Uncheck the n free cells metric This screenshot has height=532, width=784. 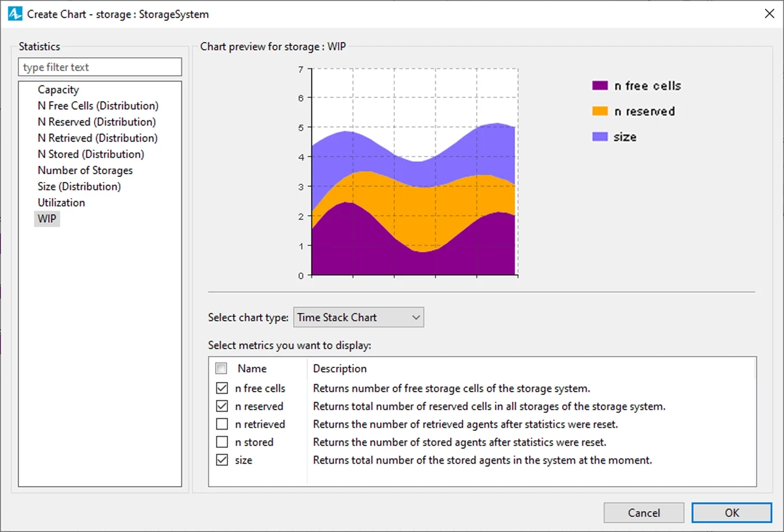coord(222,388)
